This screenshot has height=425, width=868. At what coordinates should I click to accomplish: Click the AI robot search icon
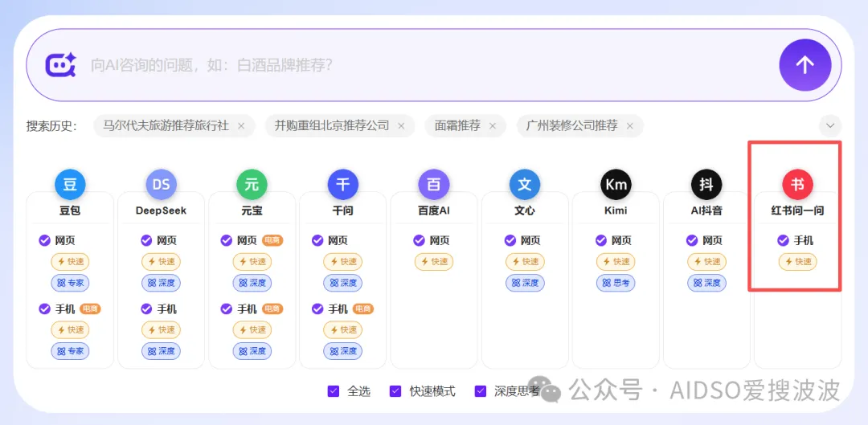[x=59, y=65]
